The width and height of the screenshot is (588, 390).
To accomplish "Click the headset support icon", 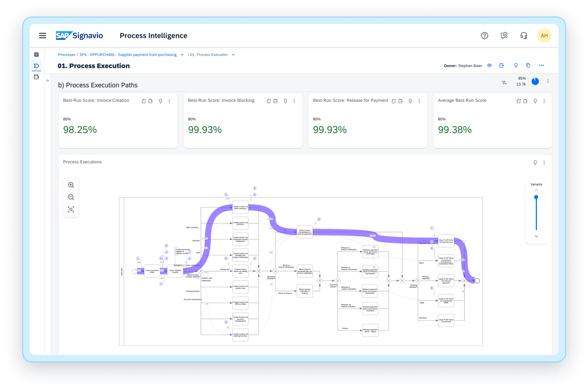I will click(524, 36).
